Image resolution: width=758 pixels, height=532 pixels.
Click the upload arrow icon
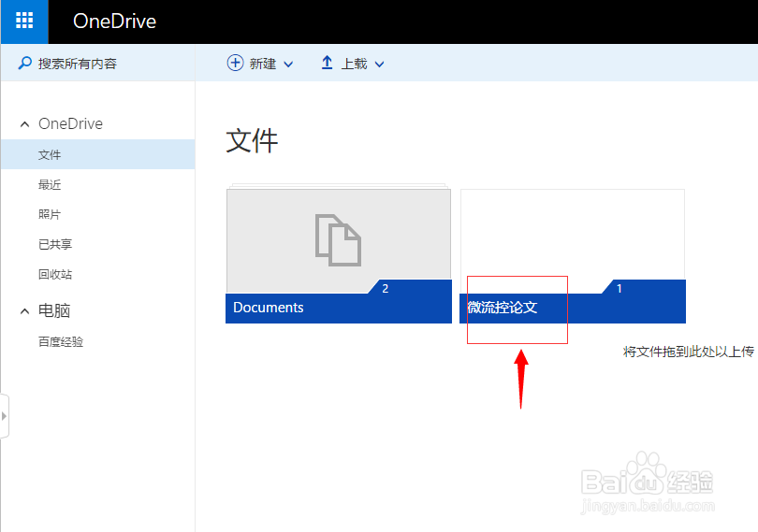(328, 63)
